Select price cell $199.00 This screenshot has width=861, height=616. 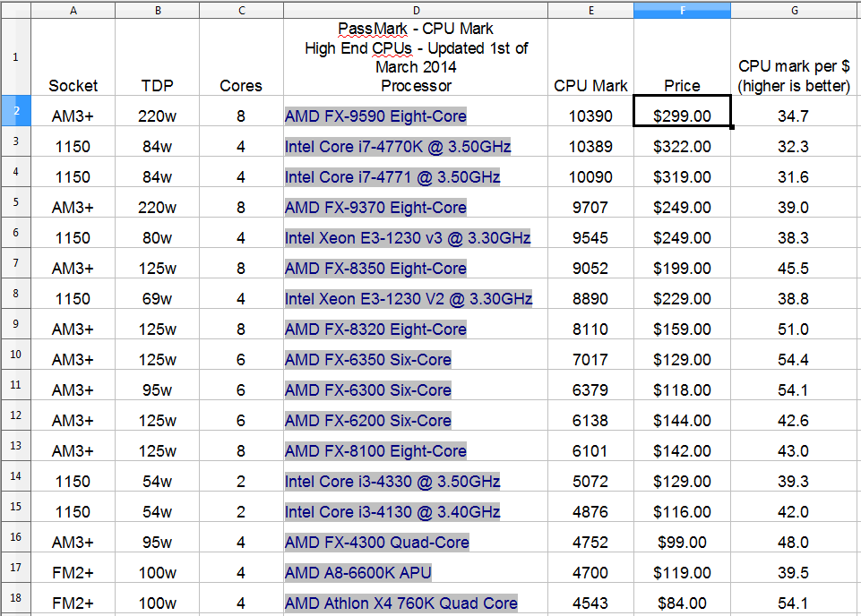pos(682,263)
